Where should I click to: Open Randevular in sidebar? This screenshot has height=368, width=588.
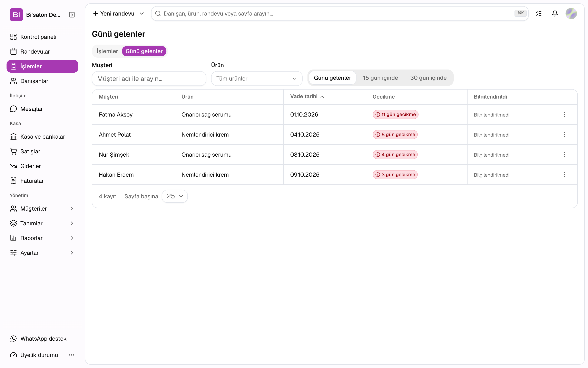click(x=42, y=52)
